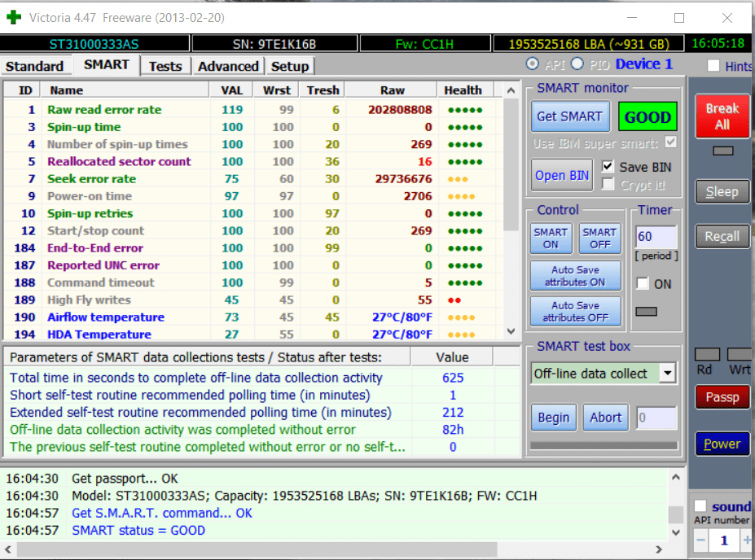This screenshot has height=560, width=755.
Task: Click the blue Power button
Action: [722, 444]
